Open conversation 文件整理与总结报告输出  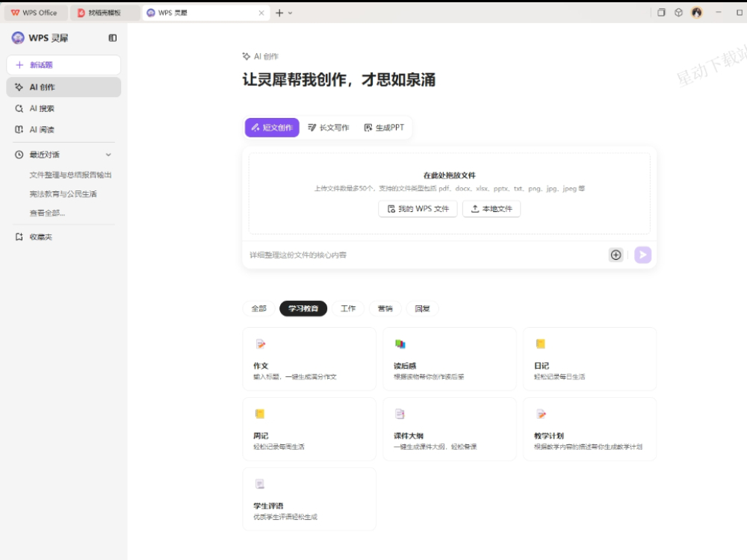(70, 175)
